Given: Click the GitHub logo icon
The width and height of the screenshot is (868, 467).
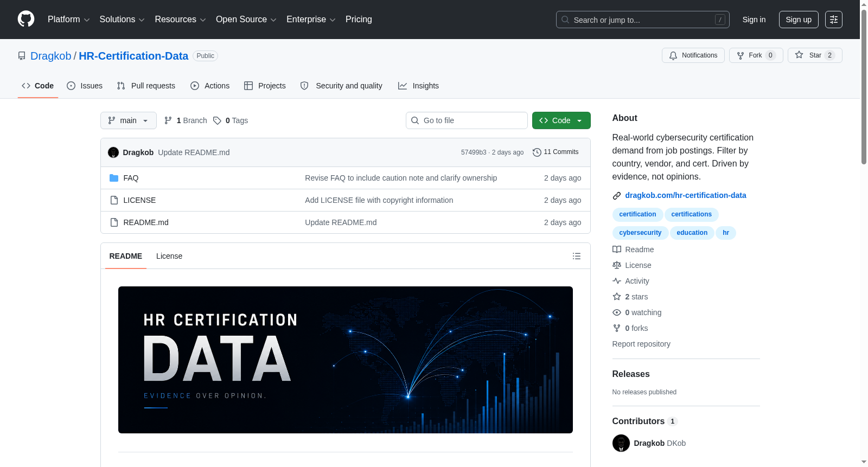Looking at the screenshot, I should (x=26, y=19).
